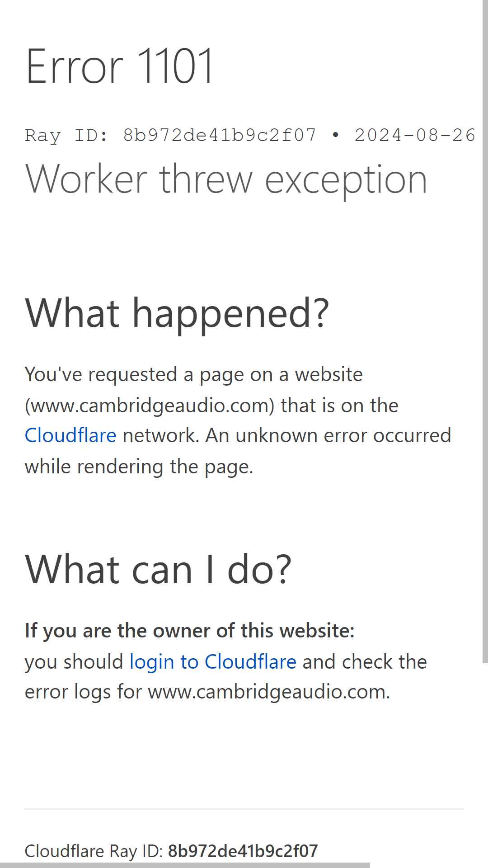The image size is (488, 868).
Task: Click the 'while rendering the page.' text
Action: [x=139, y=467]
